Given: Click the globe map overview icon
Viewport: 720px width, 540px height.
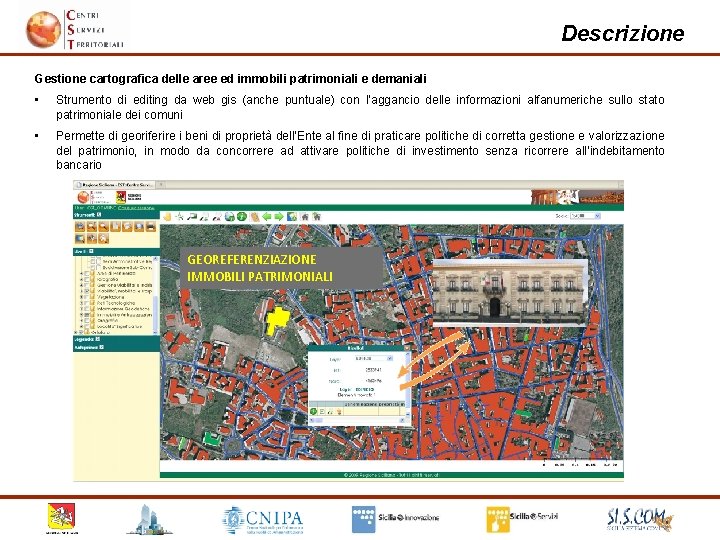Looking at the screenshot, I should (292, 216).
